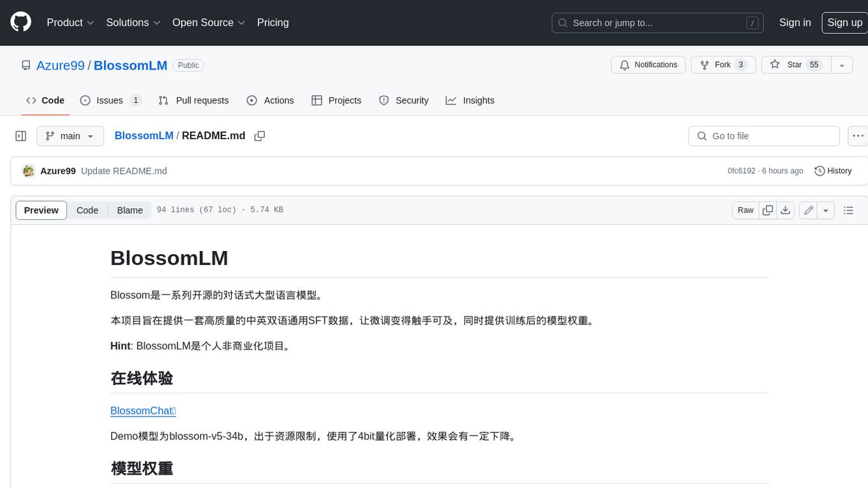Screen dimensions: 868x488
Task: Fork the repository
Action: point(723,65)
